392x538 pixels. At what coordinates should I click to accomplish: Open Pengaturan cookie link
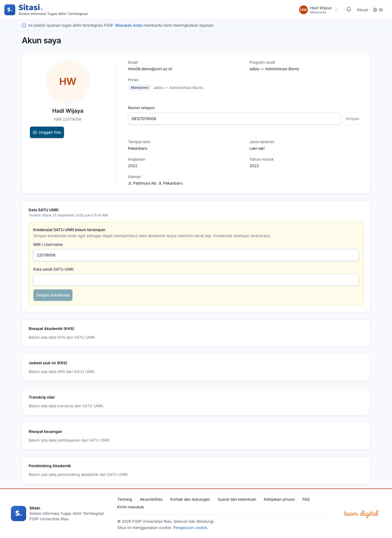190,528
